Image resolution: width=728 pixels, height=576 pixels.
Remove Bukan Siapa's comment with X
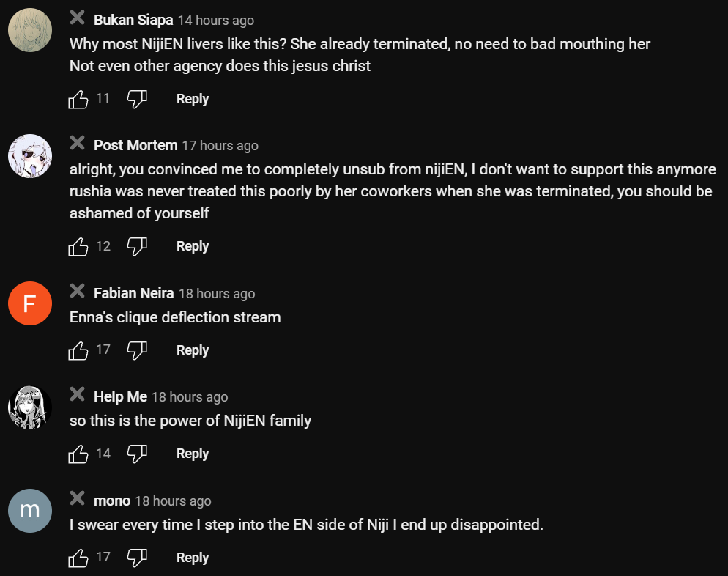point(77,18)
